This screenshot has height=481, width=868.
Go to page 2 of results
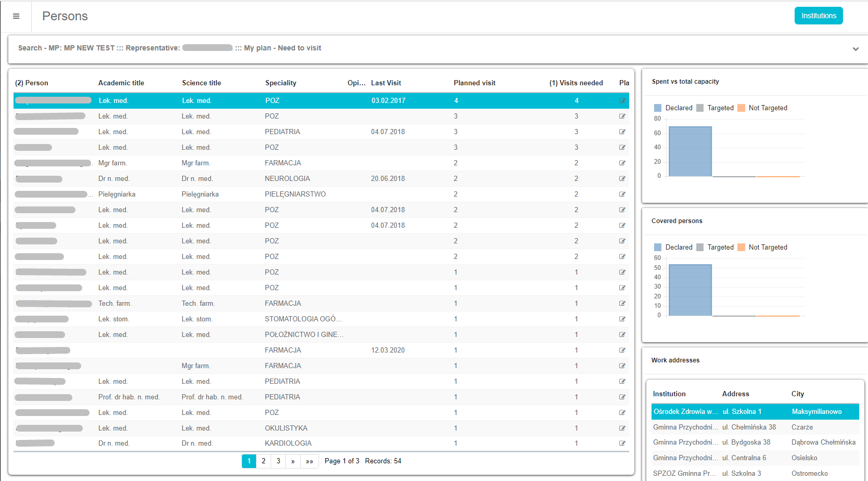tap(264, 461)
